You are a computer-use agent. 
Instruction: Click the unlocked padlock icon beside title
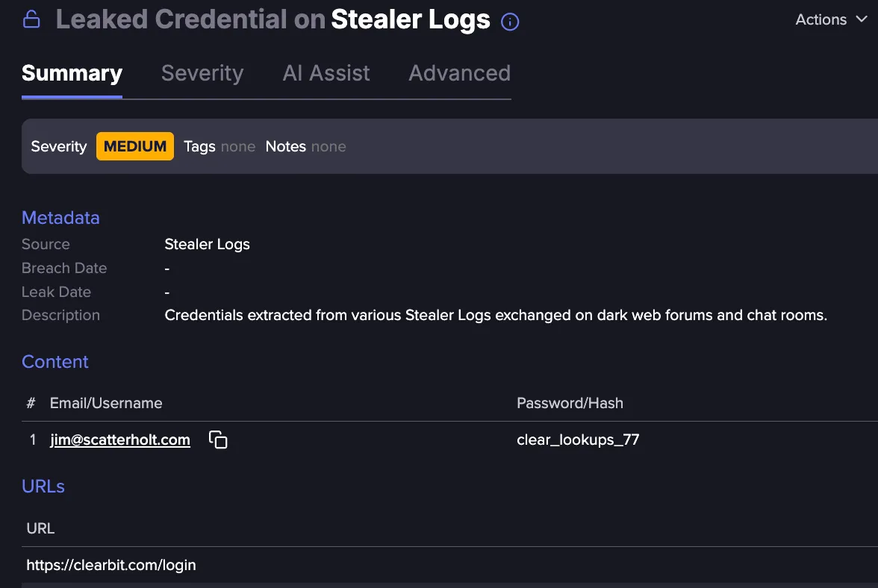31,19
